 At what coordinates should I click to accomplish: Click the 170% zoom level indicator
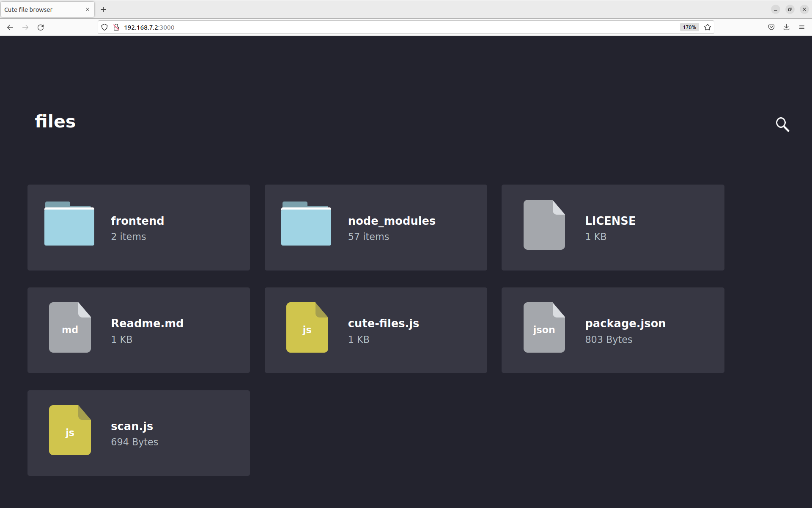tap(689, 28)
